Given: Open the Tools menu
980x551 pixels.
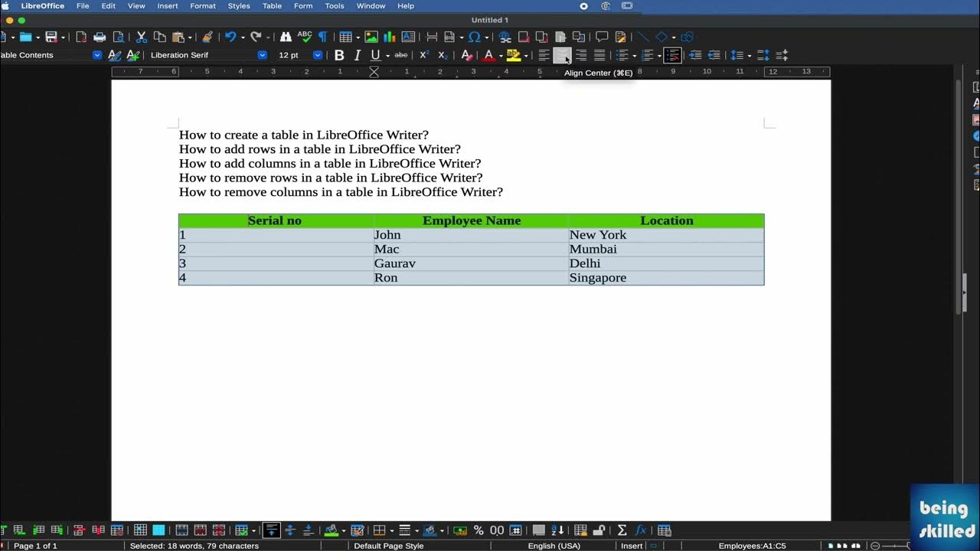Looking at the screenshot, I should click(x=335, y=6).
